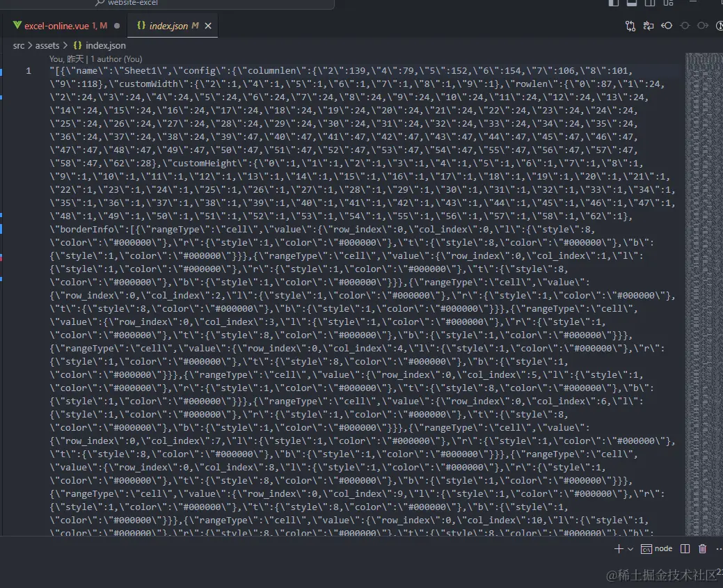Click the JSON icon in the breadcrumb
This screenshot has width=723, height=588.
77,46
